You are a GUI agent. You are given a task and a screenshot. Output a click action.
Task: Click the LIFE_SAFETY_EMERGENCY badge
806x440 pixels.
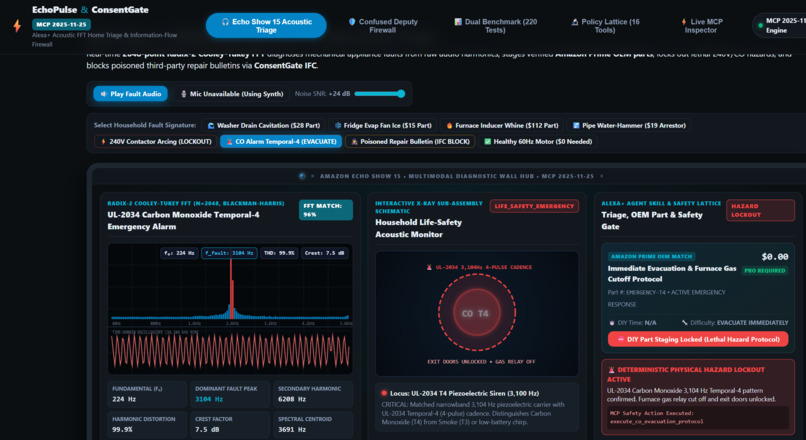click(534, 206)
